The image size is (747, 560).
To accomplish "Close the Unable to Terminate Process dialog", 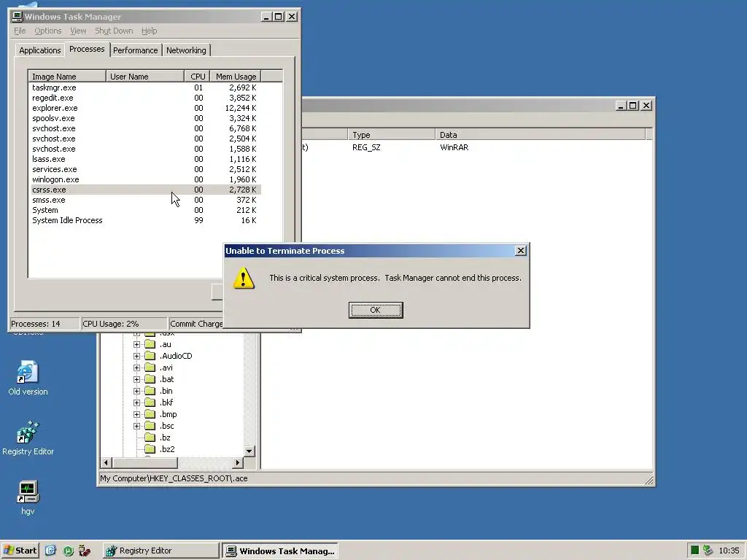I will coord(521,251).
